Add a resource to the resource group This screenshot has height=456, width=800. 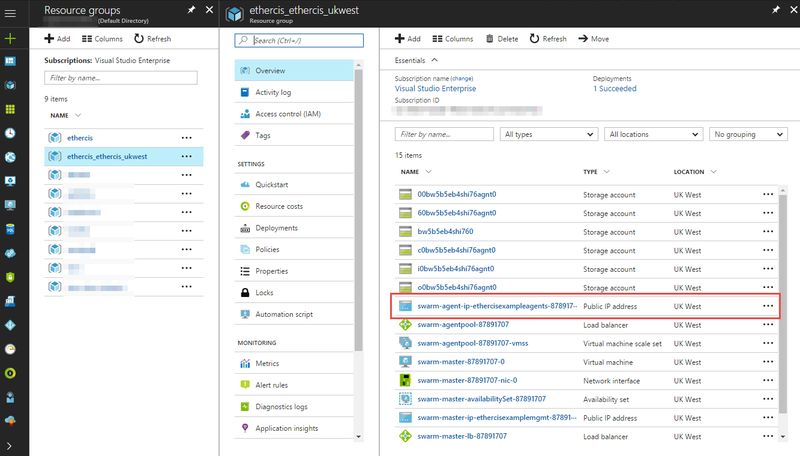coord(408,39)
